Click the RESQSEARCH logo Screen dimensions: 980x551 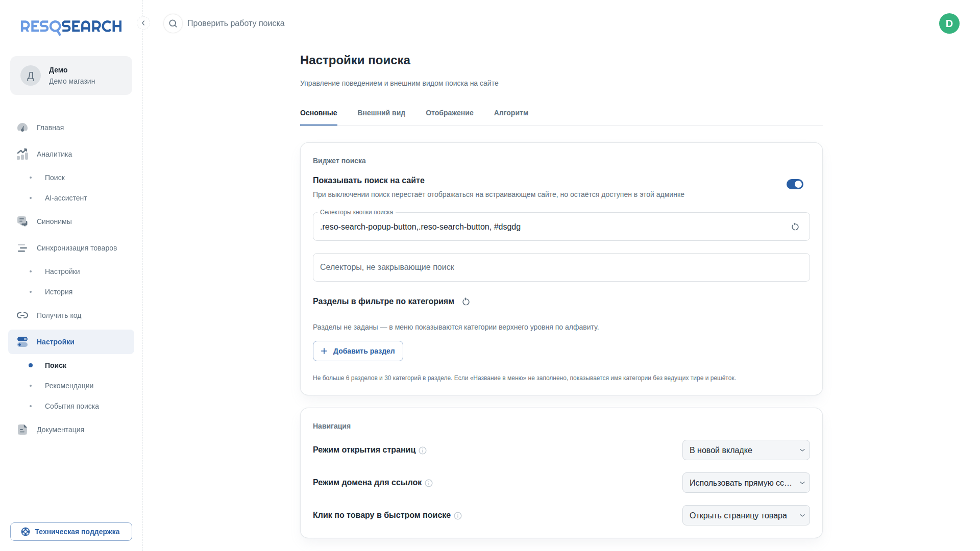71,27
